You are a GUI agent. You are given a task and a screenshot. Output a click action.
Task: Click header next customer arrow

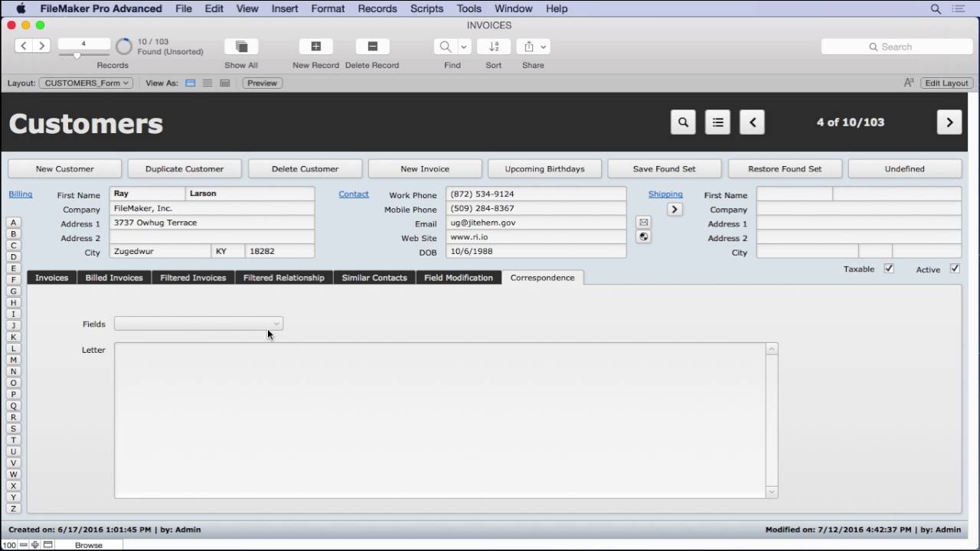pos(949,122)
